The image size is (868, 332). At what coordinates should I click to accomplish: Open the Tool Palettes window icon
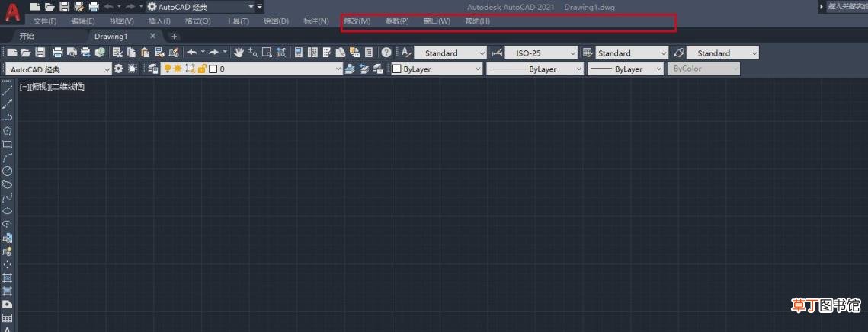[327, 53]
